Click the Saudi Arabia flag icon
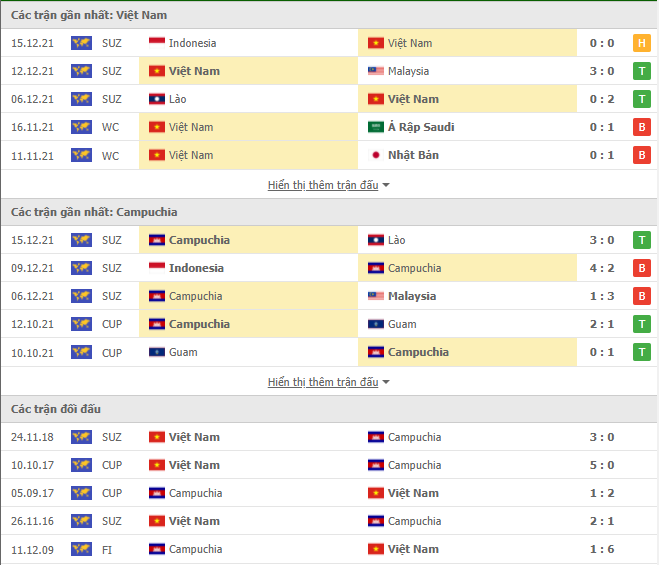Screen dimensions: 667x565 click(x=376, y=127)
